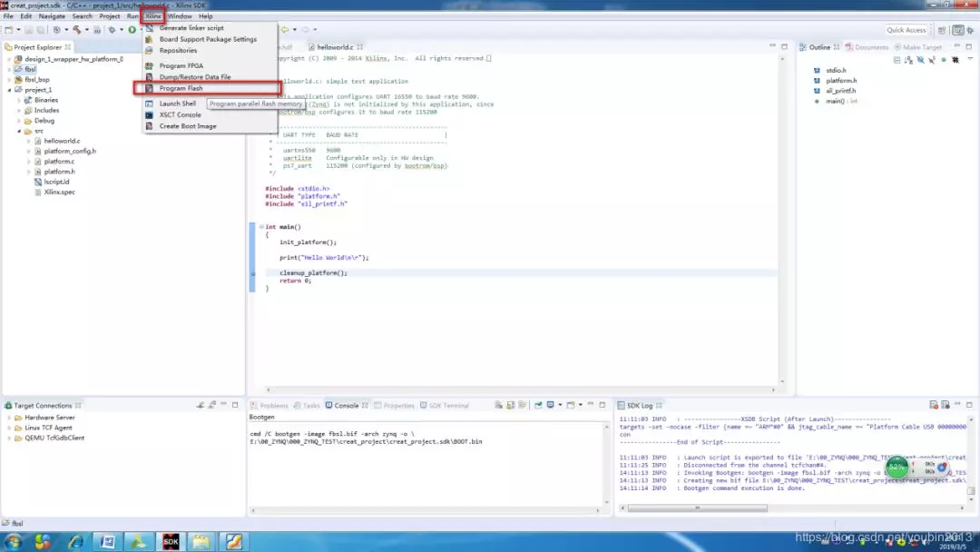
Task: Open lscript.ld file in project tree
Action: 56,182
